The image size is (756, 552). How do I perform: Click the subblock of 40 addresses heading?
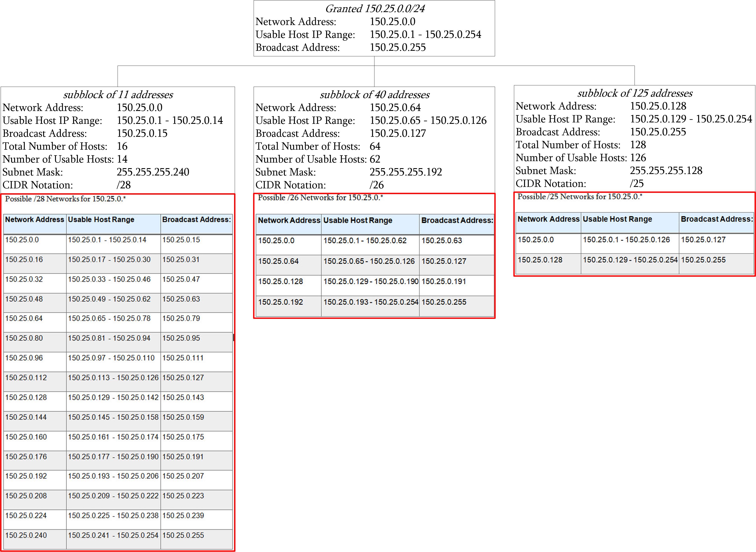pyautogui.click(x=375, y=95)
